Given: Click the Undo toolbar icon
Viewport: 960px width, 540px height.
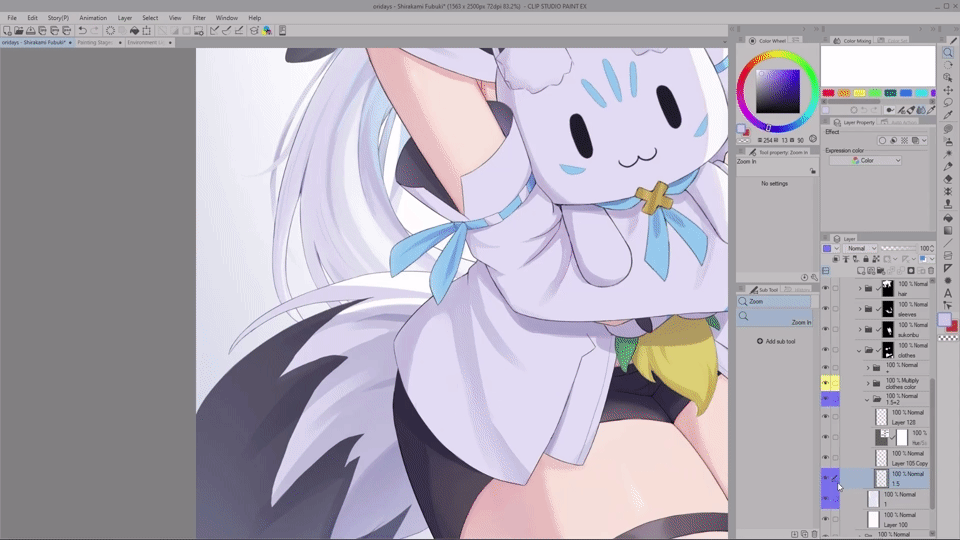Looking at the screenshot, I should [82, 31].
